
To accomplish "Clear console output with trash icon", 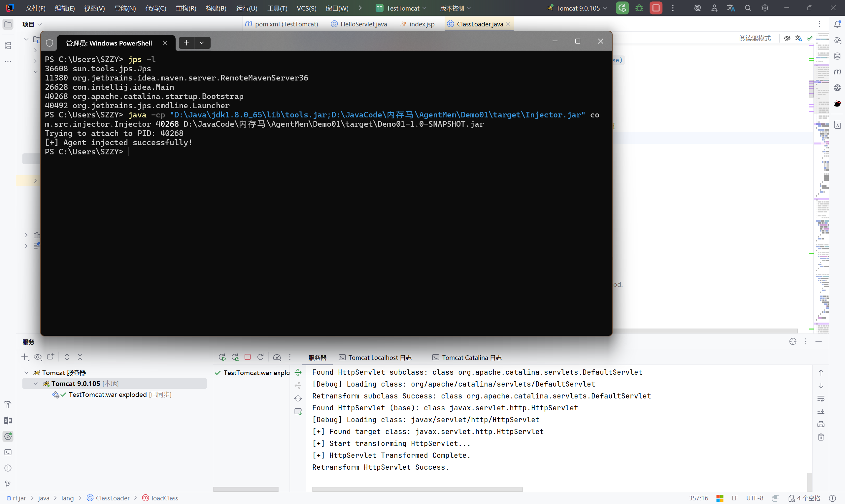I will coord(821,437).
